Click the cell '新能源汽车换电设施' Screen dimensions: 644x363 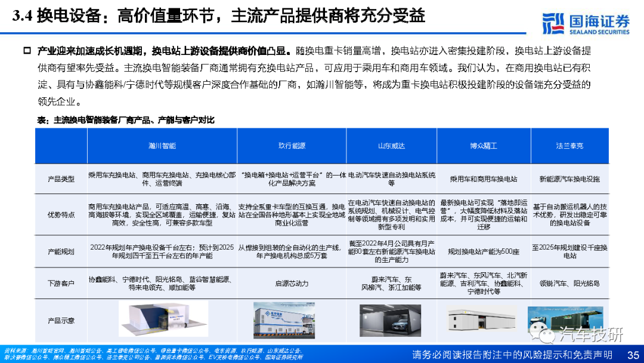pos(569,179)
